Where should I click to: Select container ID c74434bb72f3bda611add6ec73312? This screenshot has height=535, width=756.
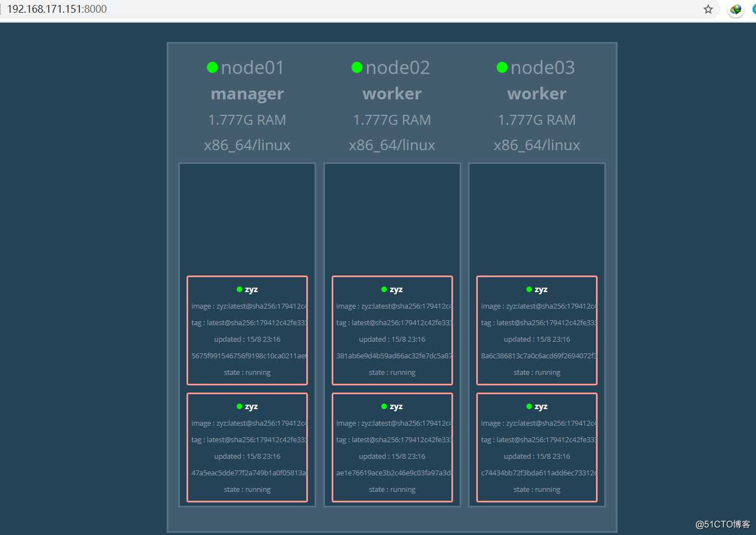pyautogui.click(x=539, y=473)
